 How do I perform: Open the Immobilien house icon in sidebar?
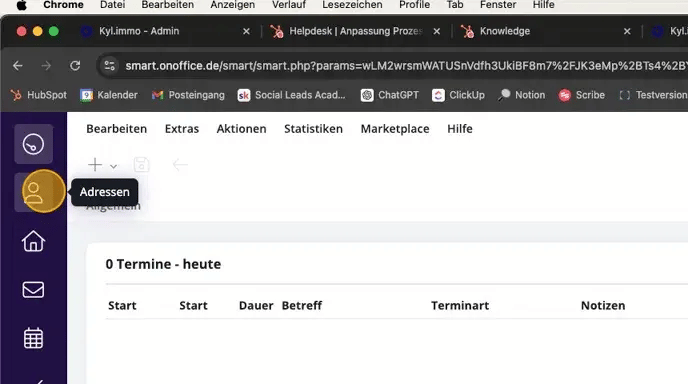click(33, 241)
